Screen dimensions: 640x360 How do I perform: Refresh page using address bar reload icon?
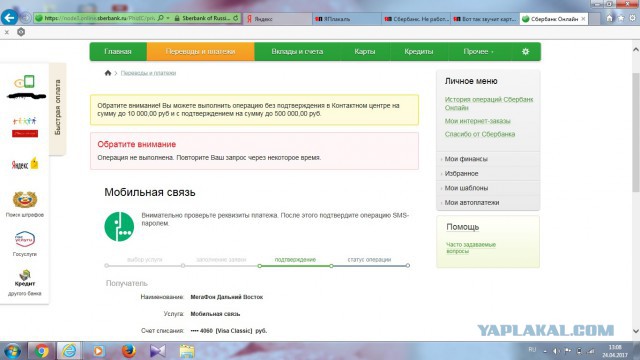click(x=236, y=18)
